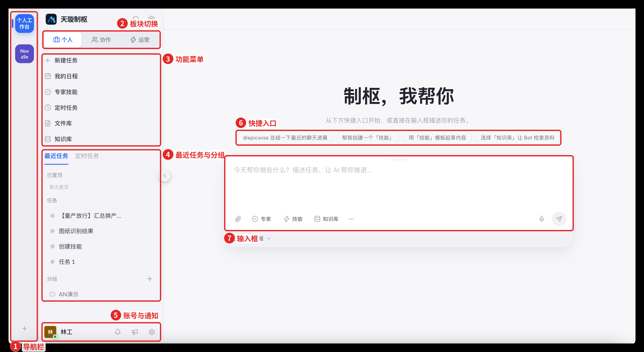Viewport: 644px width, 352px height.
Task: Click the 林 user avatar
Action: point(50,332)
